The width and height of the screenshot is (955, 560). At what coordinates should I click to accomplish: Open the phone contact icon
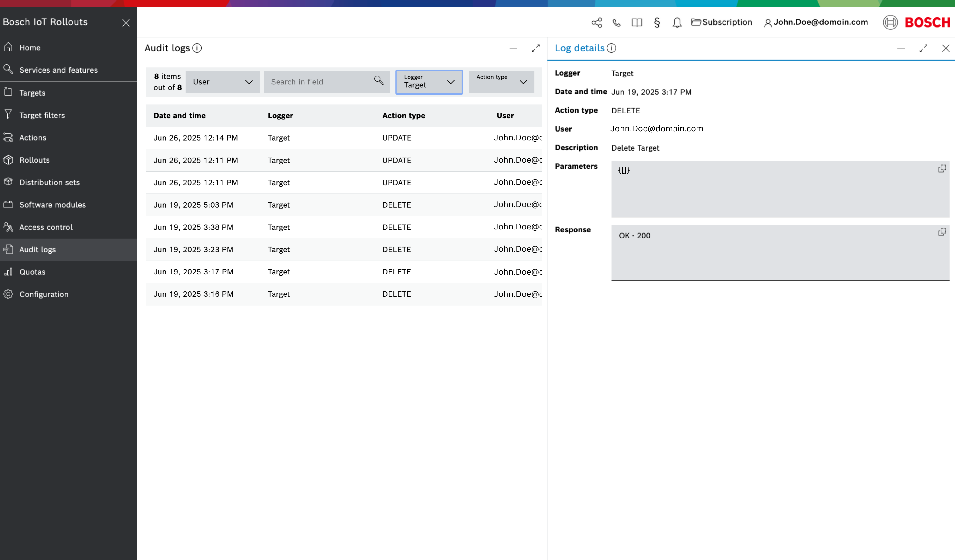point(617,23)
